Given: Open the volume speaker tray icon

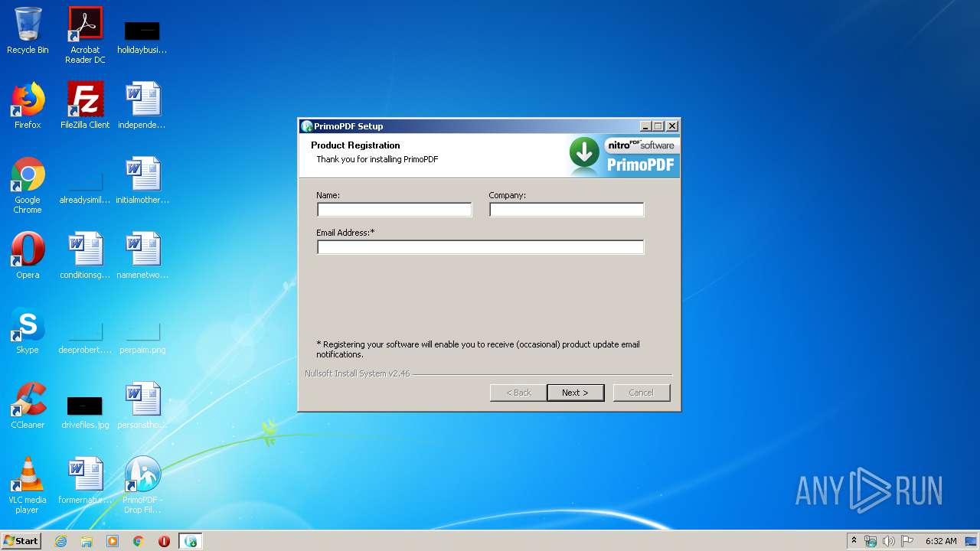Looking at the screenshot, I should [x=888, y=541].
